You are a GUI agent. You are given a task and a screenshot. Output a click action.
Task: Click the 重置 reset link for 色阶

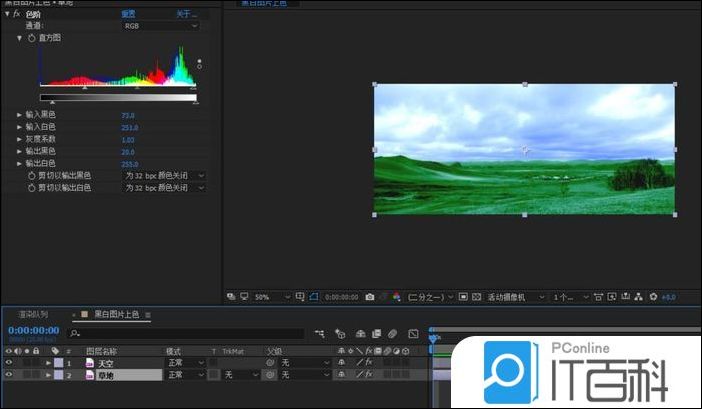point(130,15)
